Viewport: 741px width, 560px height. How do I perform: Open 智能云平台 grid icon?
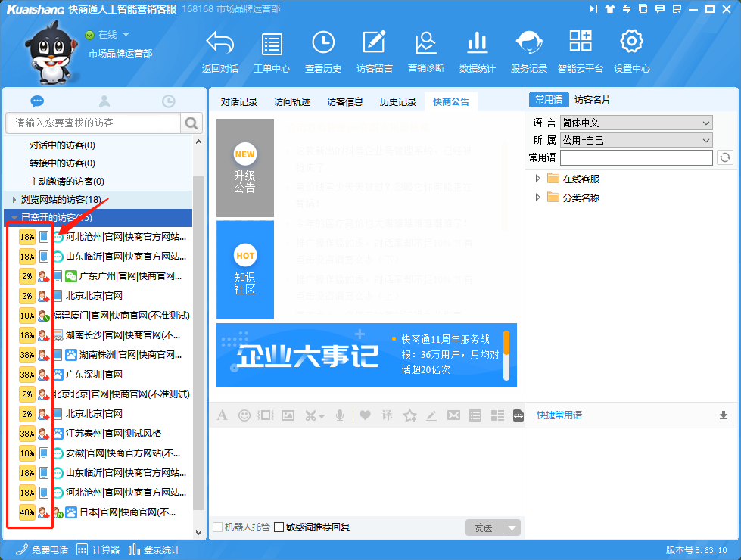point(581,52)
